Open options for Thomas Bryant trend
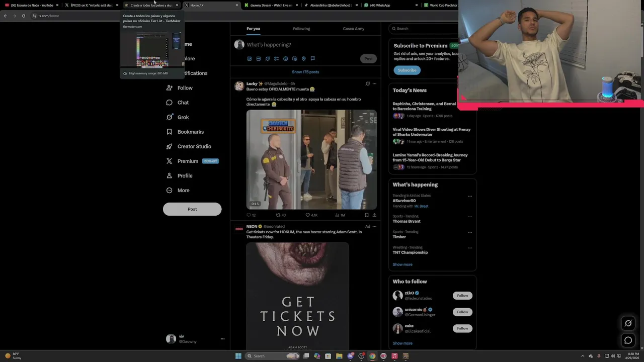The height and width of the screenshot is (362, 644). pos(470,217)
